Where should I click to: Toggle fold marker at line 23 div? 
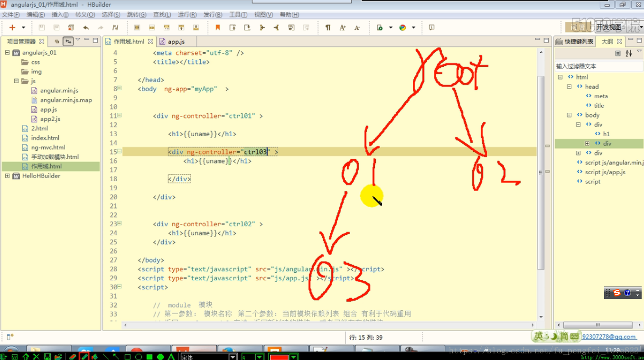[x=120, y=223]
